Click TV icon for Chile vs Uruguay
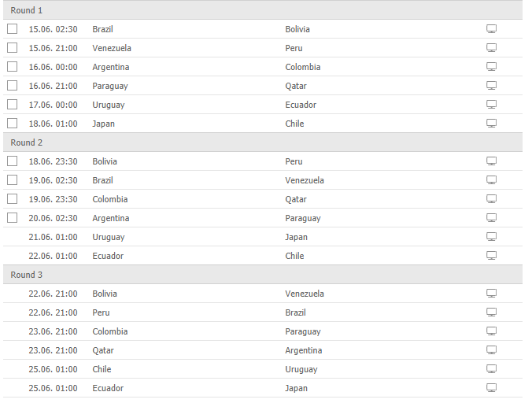Screen dimensions: 532x403 [491, 369]
